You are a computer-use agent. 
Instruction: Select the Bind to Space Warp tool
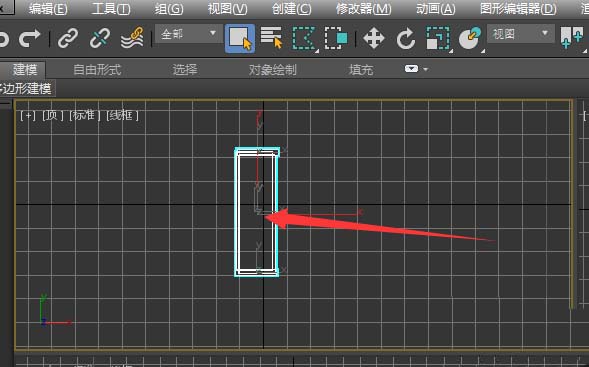(132, 38)
